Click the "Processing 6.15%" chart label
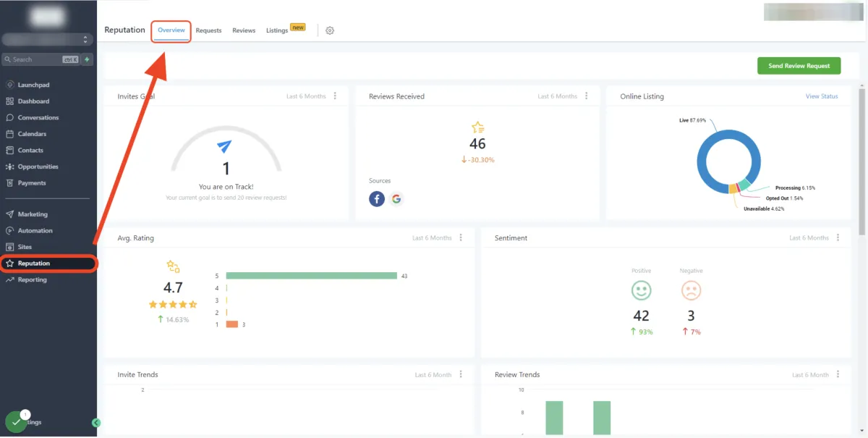 (795, 188)
